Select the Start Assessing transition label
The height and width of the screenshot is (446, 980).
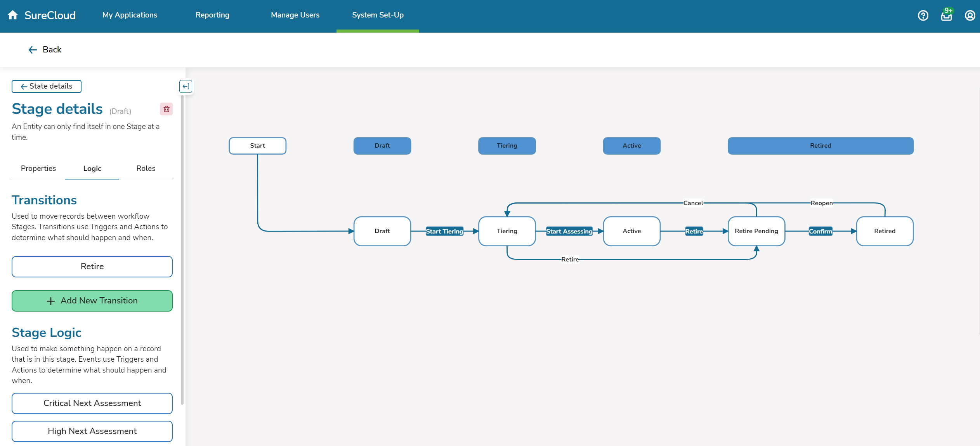[569, 231]
